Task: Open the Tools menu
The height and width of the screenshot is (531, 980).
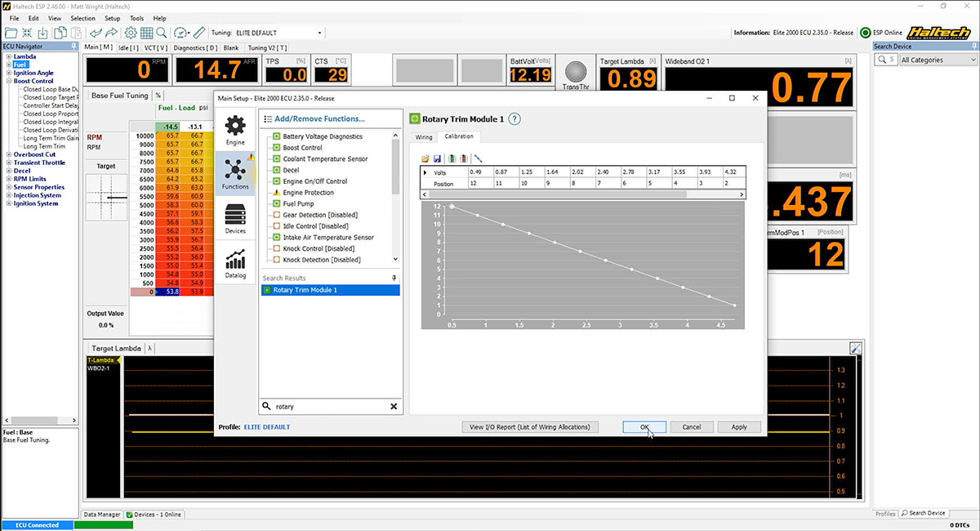Action: (x=136, y=18)
